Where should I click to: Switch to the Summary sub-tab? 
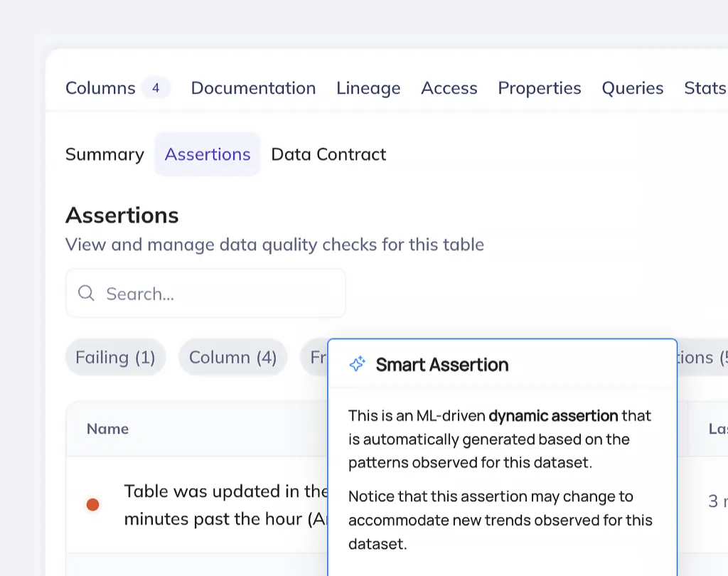point(105,154)
